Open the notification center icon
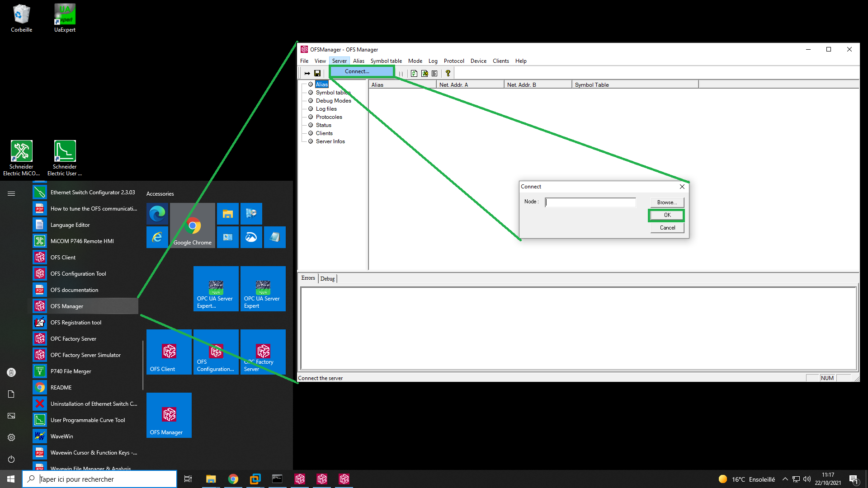Screen dimensions: 868x488 854,479
